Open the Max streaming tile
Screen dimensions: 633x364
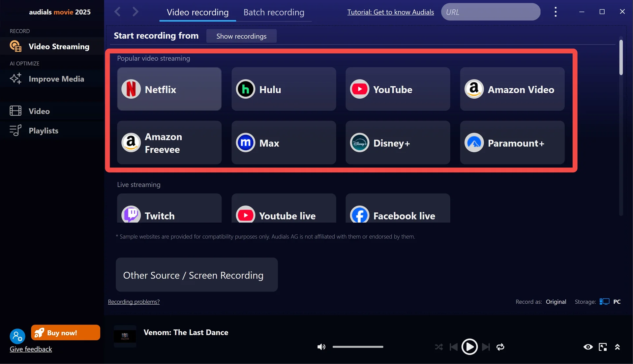pos(284,142)
